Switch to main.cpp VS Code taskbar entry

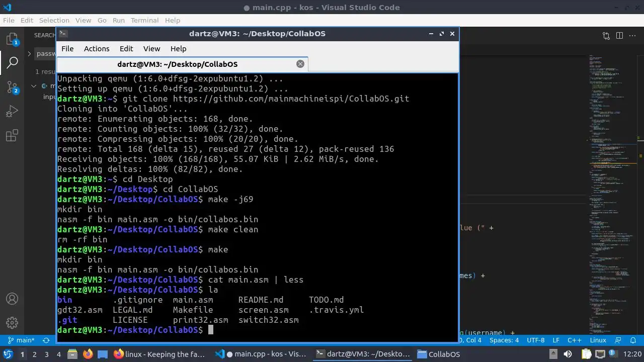[261, 354]
